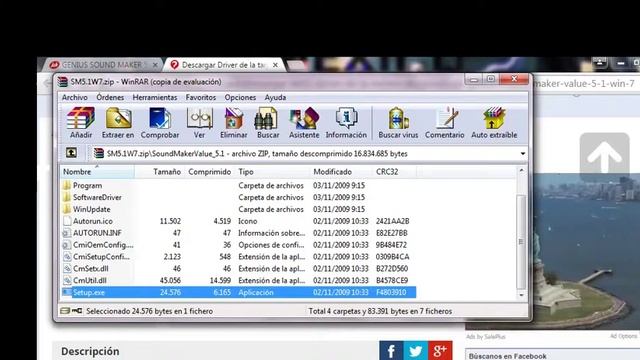
Task: Click the Comentario toolbar icon
Action: [444, 122]
